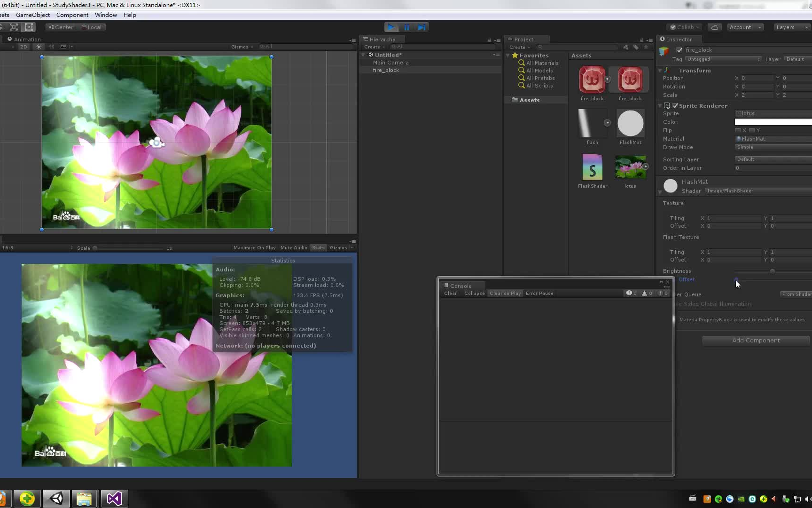Open Unity Cloud services via the cloud icon
The height and width of the screenshot is (508, 812).
point(714,27)
